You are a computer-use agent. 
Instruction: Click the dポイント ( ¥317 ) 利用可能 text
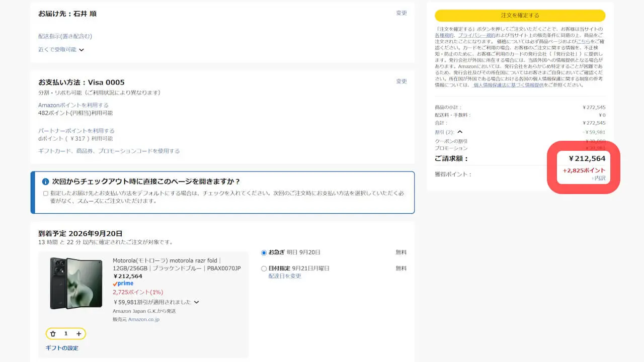coord(75,139)
